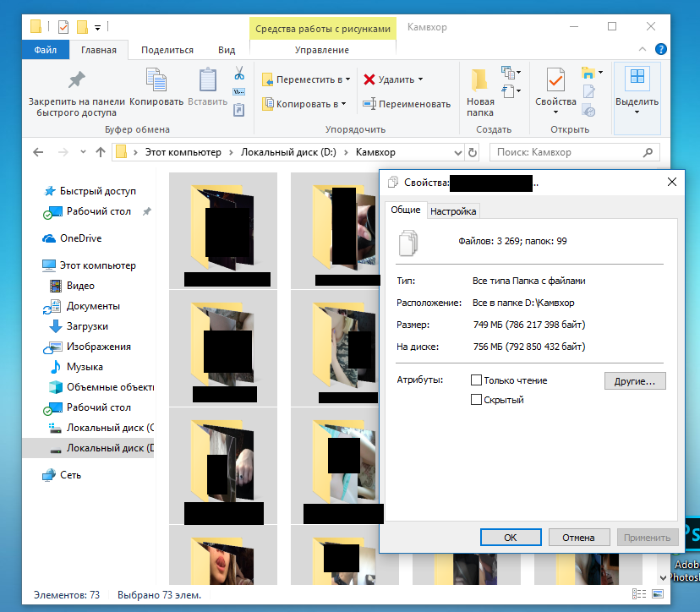Collapse the ribbon with the chevron
This screenshot has height=612, width=700.
click(x=643, y=49)
